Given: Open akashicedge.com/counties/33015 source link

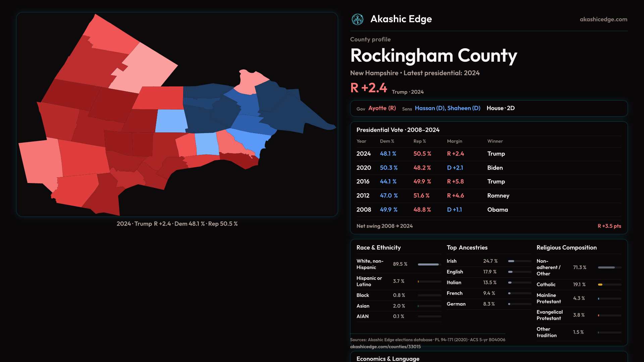Looking at the screenshot, I should coord(385,347).
